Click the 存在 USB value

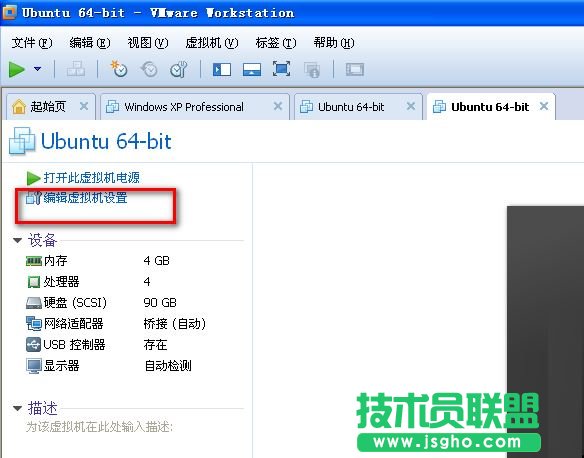[155, 345]
